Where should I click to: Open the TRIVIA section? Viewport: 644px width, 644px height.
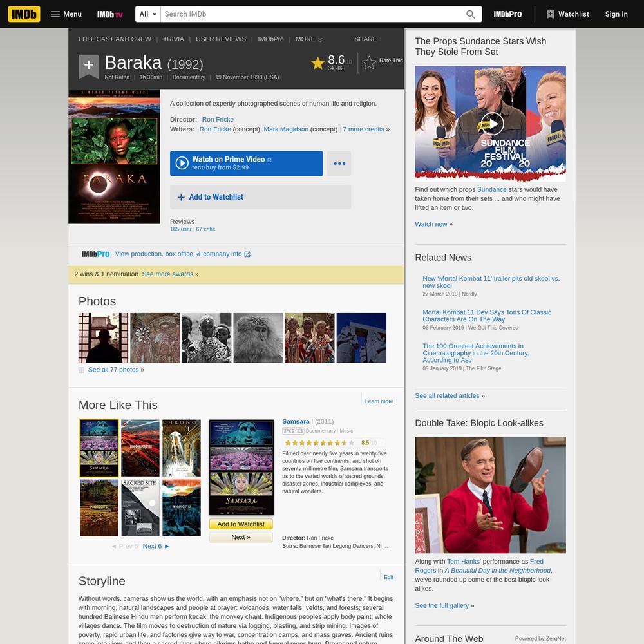pyautogui.click(x=173, y=39)
